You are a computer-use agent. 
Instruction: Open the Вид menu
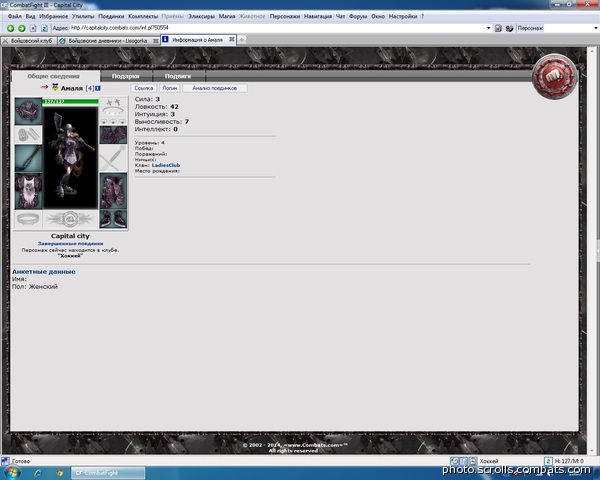click(31, 16)
